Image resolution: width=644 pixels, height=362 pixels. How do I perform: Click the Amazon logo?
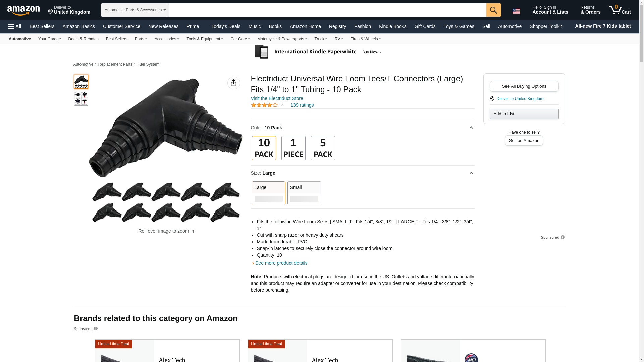tap(23, 10)
